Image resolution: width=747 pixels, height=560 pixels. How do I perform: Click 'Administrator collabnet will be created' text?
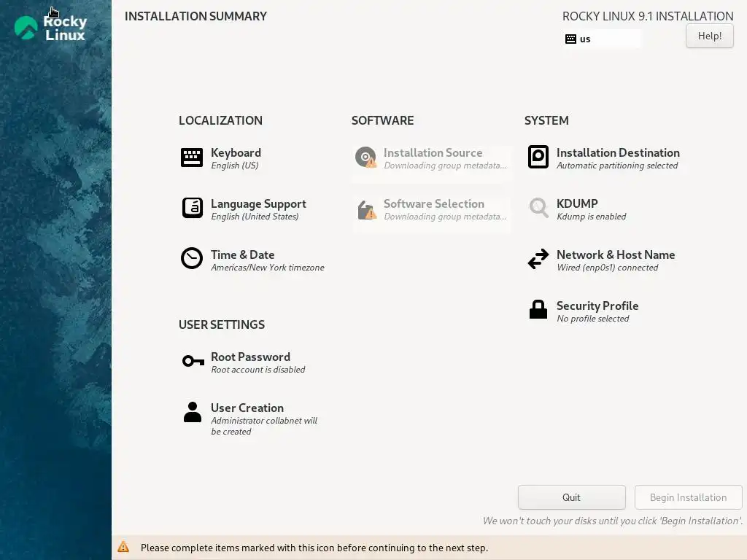click(264, 426)
